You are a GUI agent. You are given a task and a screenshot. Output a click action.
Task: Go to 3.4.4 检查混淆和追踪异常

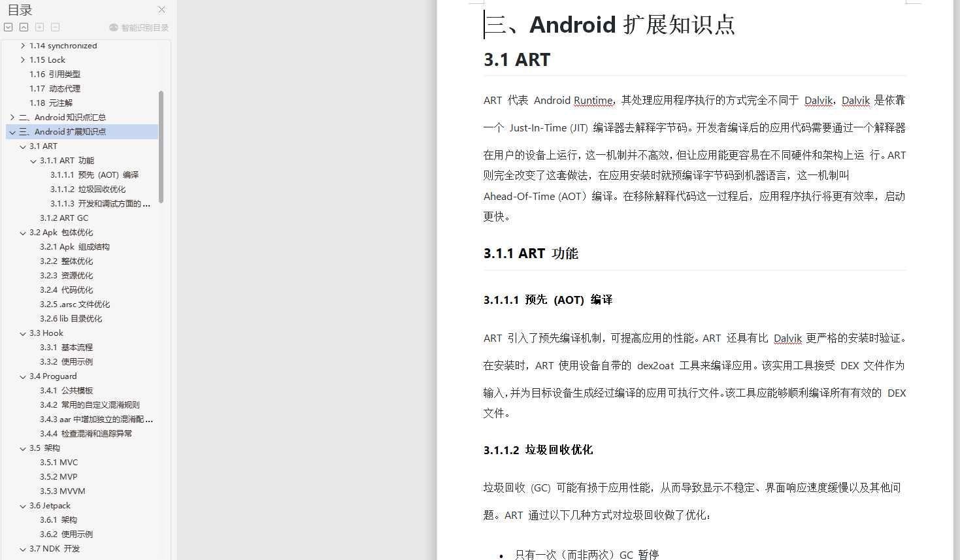(x=86, y=434)
